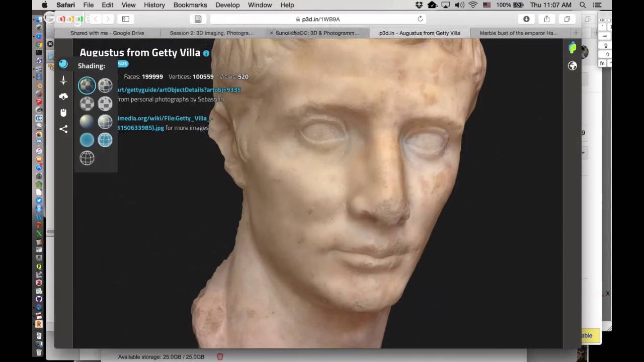Show Safari downloads

pyautogui.click(x=526, y=19)
